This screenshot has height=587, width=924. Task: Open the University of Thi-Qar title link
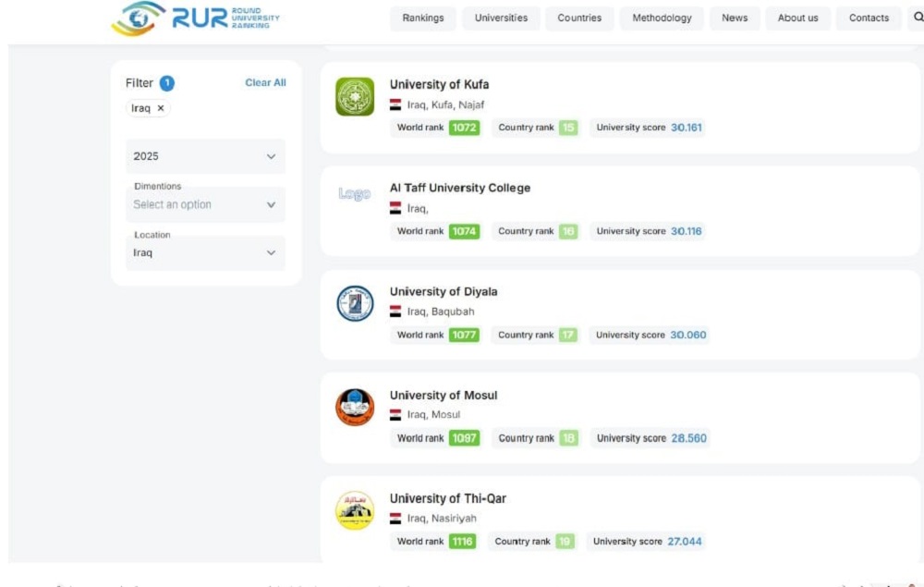[448, 498]
